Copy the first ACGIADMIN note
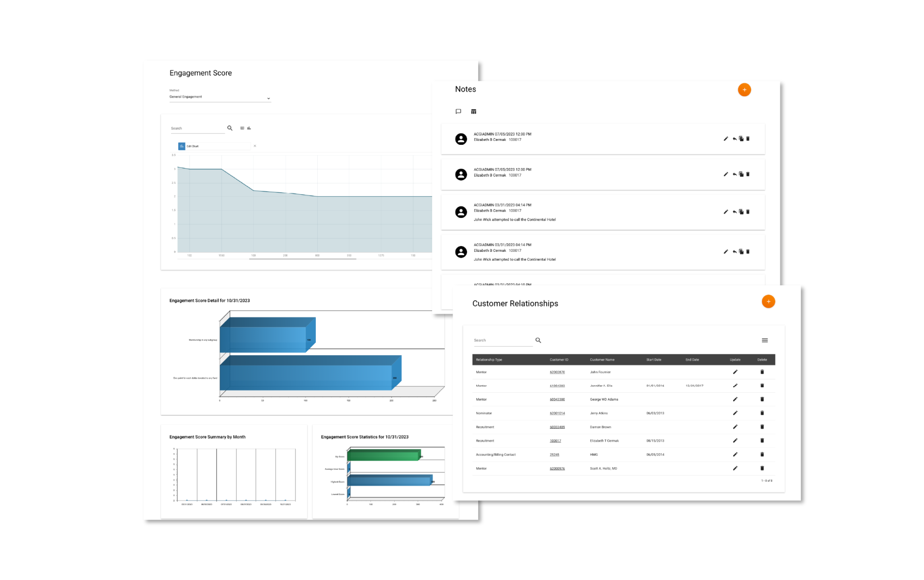 pyautogui.click(x=741, y=139)
